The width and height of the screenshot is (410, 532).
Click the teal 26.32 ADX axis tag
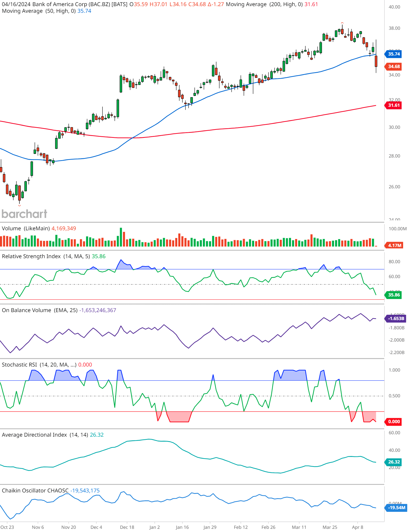click(393, 462)
